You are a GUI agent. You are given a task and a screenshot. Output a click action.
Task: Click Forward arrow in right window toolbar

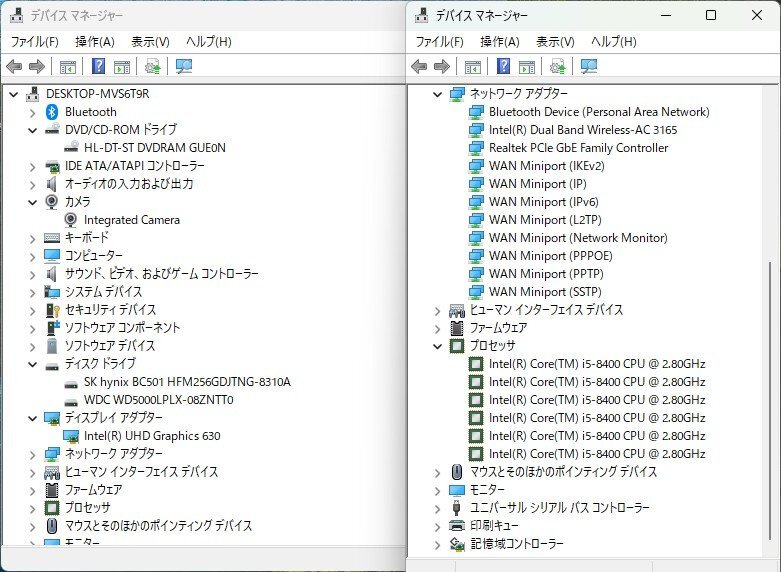(442, 66)
